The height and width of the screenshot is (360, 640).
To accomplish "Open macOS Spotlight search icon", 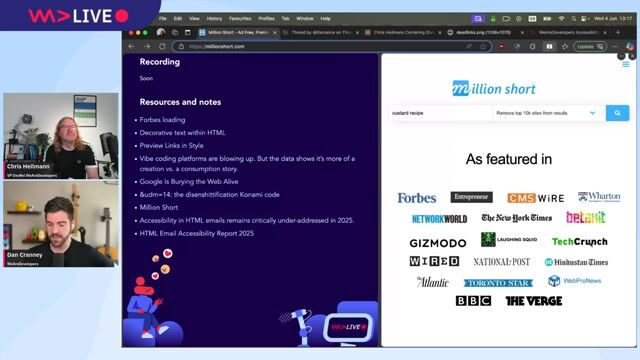I will [x=574, y=19].
